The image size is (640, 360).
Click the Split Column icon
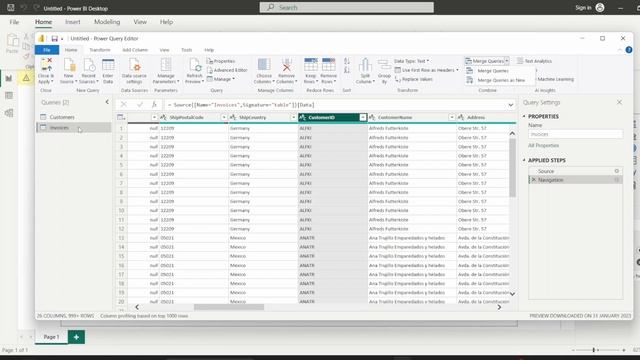pyautogui.click(x=365, y=65)
